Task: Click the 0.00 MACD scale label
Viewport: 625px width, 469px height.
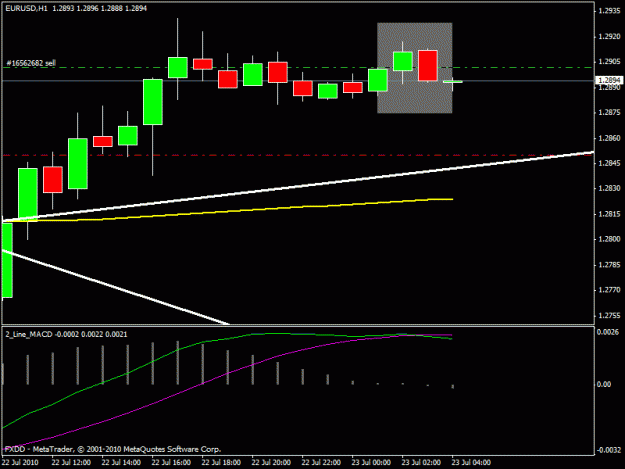Action: pos(604,385)
